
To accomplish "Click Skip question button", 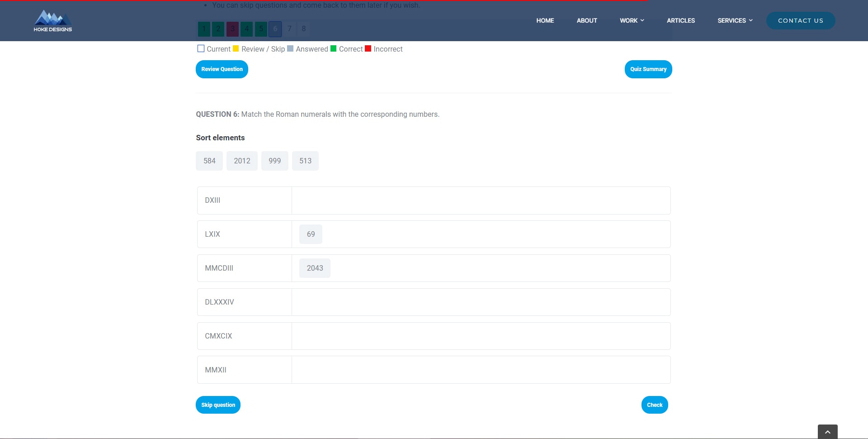I will pos(218,405).
